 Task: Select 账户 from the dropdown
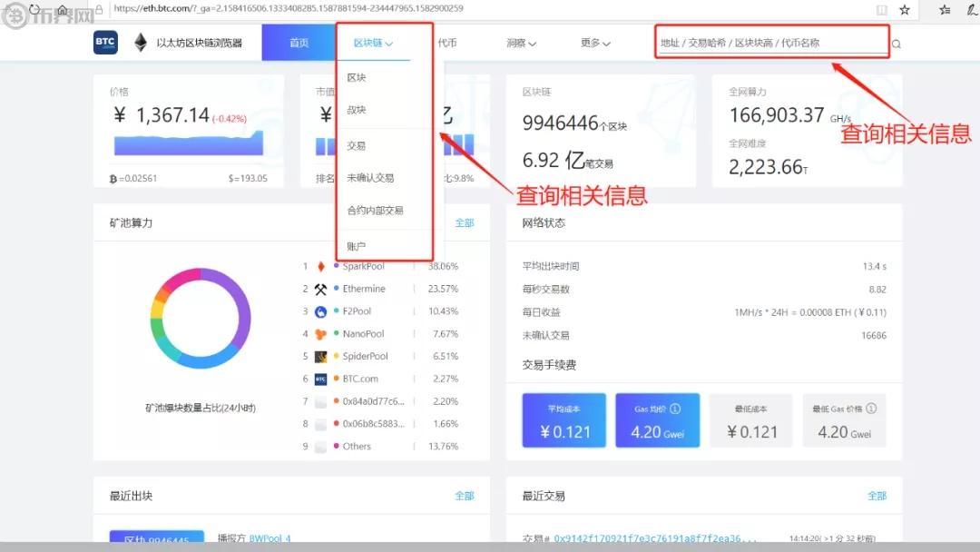(x=357, y=246)
